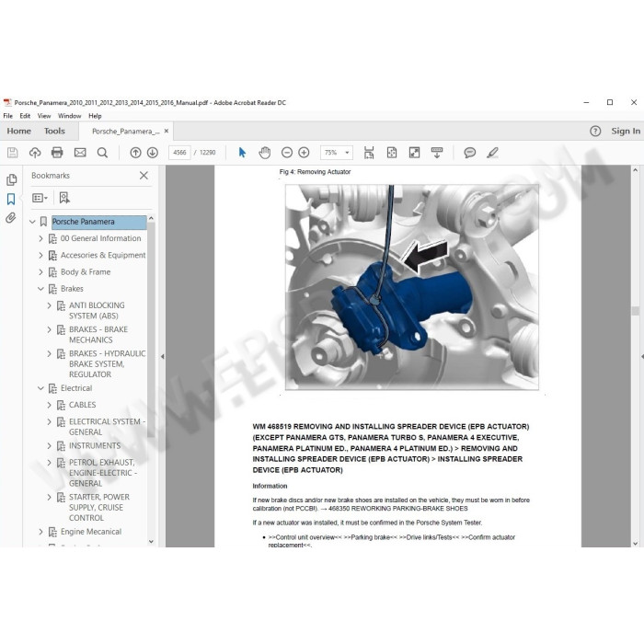Screen dimensions: 644x644
Task: Expand the CABLES bookmark
Action: tap(50, 405)
